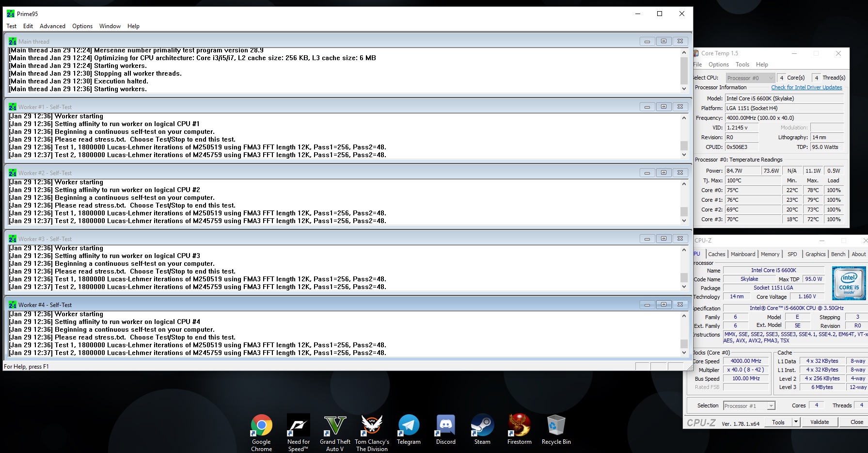Switch to the Caches tab in CPU-Z
Image resolution: width=868 pixels, height=453 pixels.
716,254
